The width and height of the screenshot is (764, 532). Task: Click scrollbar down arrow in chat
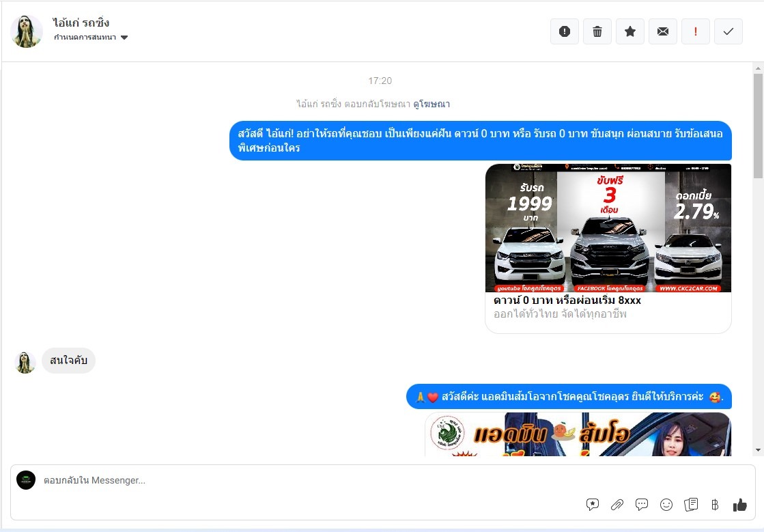pos(758,450)
